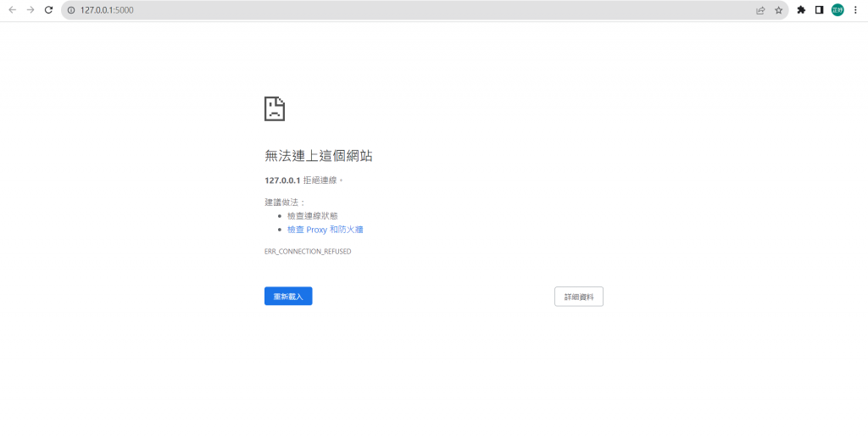Open the Extensions puzzle icon

[x=801, y=10]
